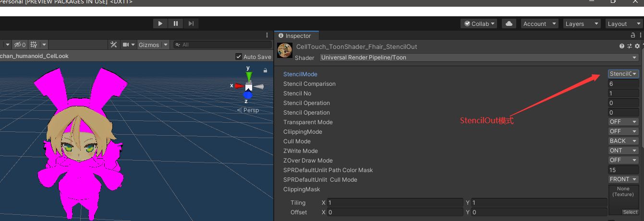
Task: Open scene tools wrench icon
Action: point(114,45)
